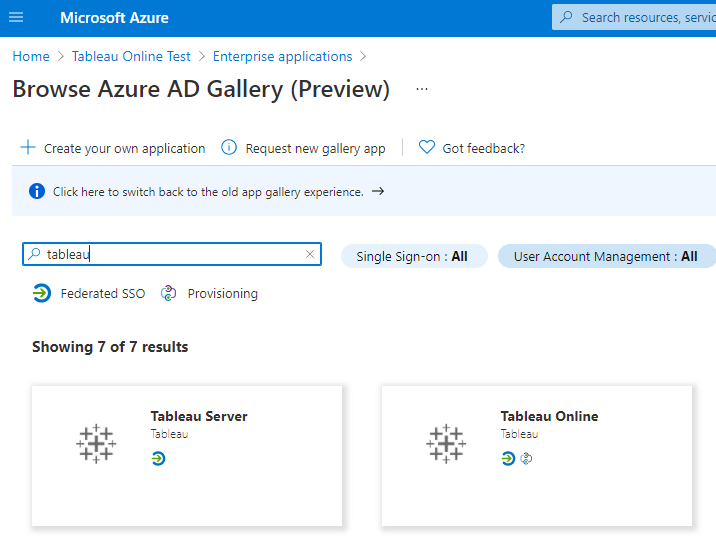Open Enterprise applications breadcrumb

click(283, 56)
